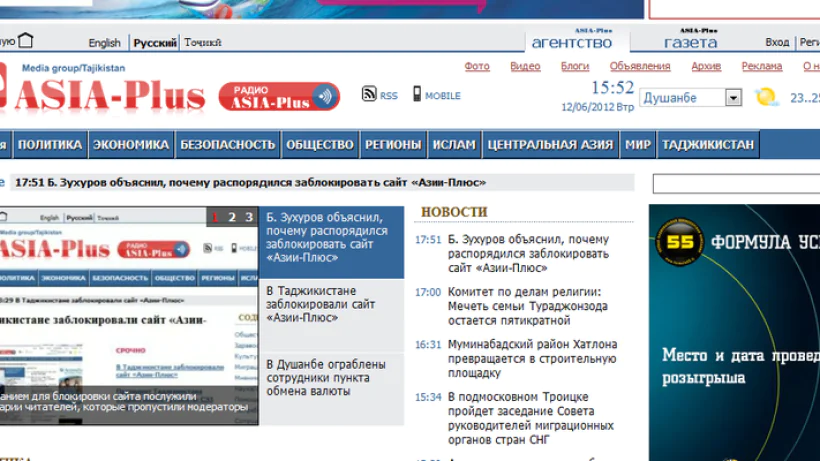Switch language to Тоҷикӣ

[x=203, y=43]
